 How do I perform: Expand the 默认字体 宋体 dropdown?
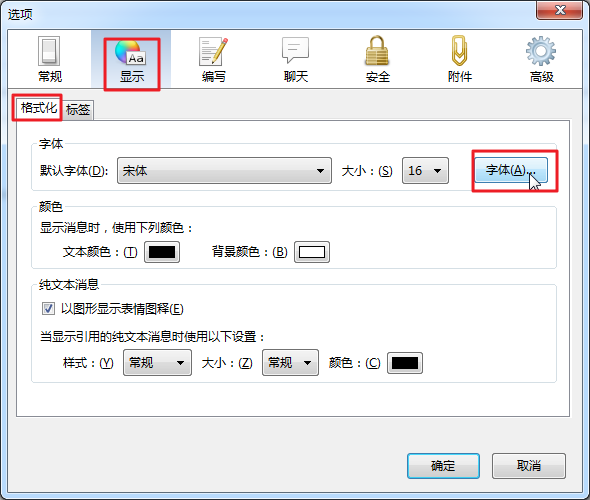(224, 171)
